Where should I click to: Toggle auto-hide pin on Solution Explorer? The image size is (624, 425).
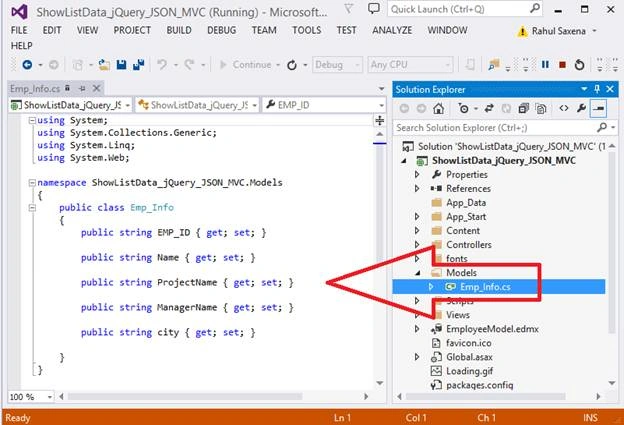point(597,89)
